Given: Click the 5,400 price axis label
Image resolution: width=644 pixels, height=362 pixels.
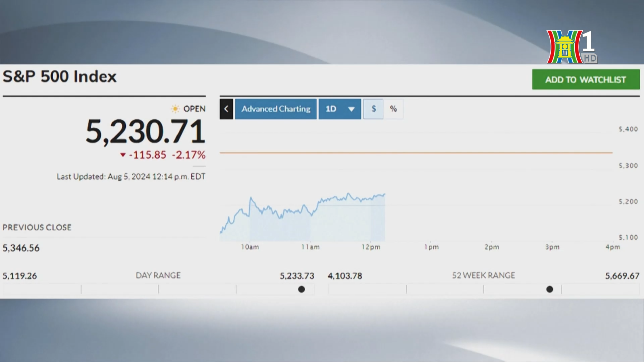Looking at the screenshot, I should (628, 129).
